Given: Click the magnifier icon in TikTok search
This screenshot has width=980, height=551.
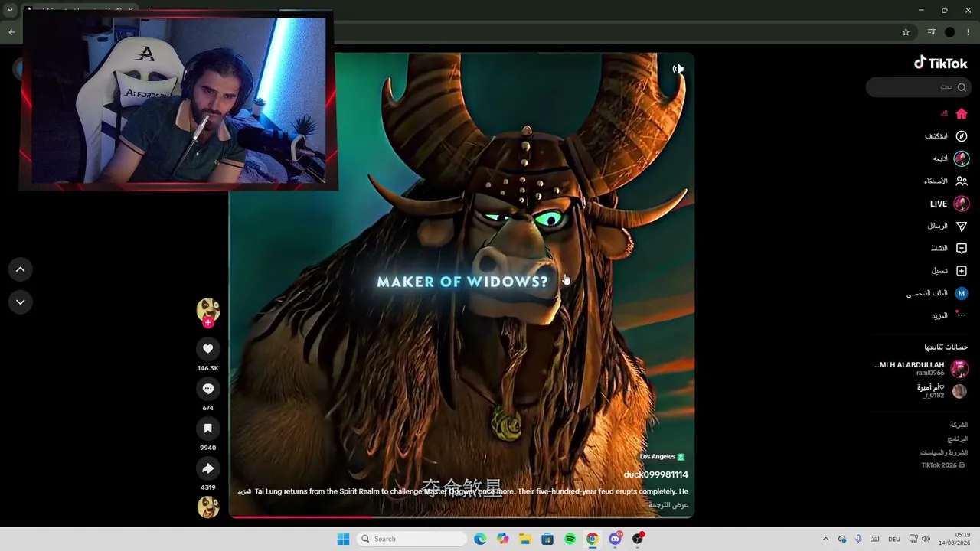Looking at the screenshot, I should [x=962, y=87].
